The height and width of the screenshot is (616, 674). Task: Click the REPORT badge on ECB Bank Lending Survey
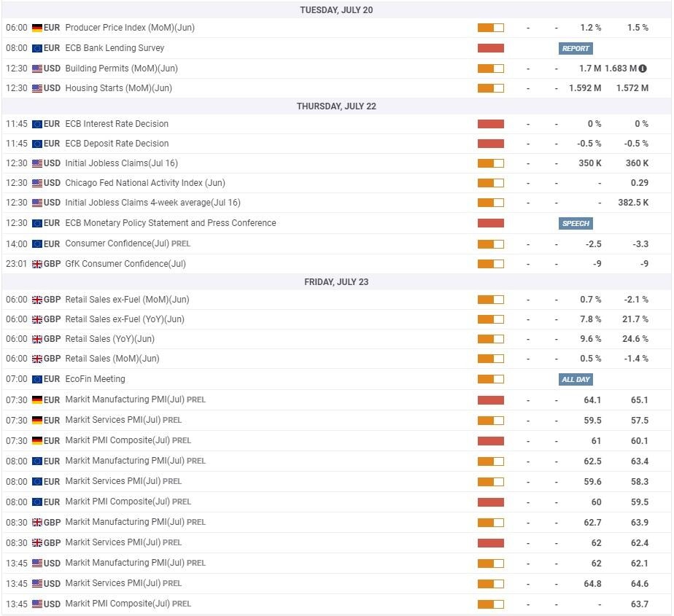point(576,48)
